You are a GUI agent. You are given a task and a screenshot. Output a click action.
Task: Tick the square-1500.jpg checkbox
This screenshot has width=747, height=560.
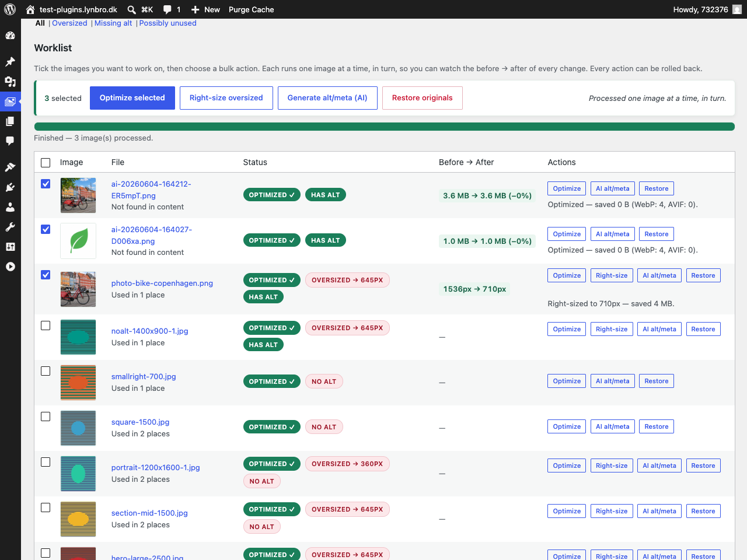click(x=46, y=416)
